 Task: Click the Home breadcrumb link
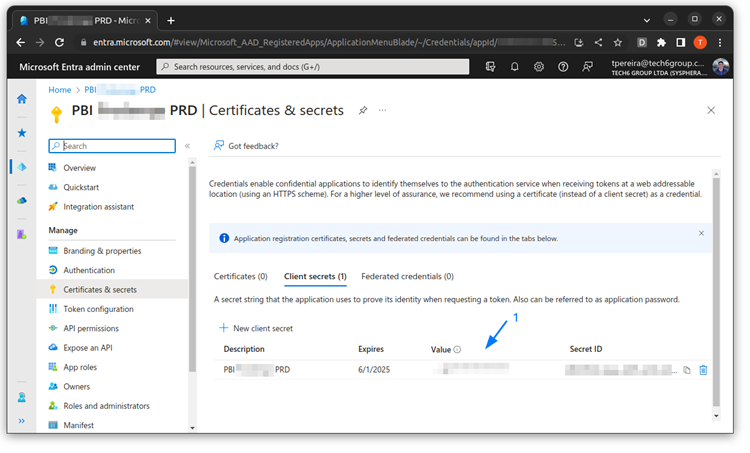coord(60,90)
